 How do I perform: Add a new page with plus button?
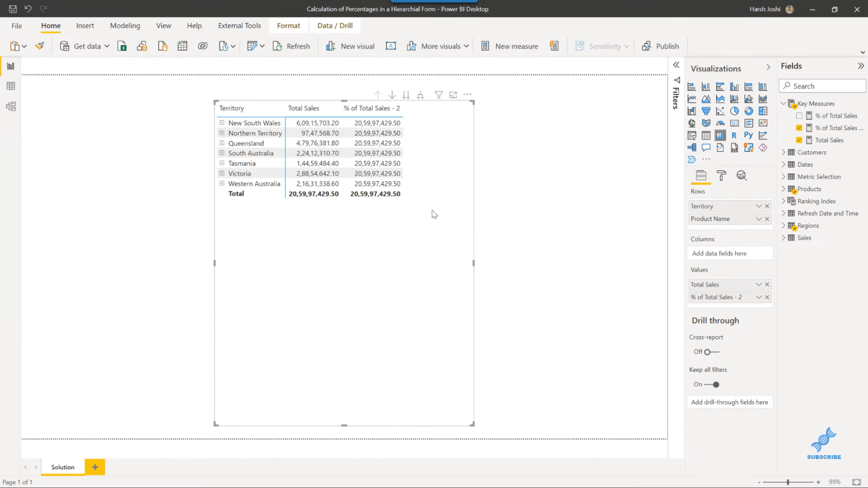coord(95,467)
